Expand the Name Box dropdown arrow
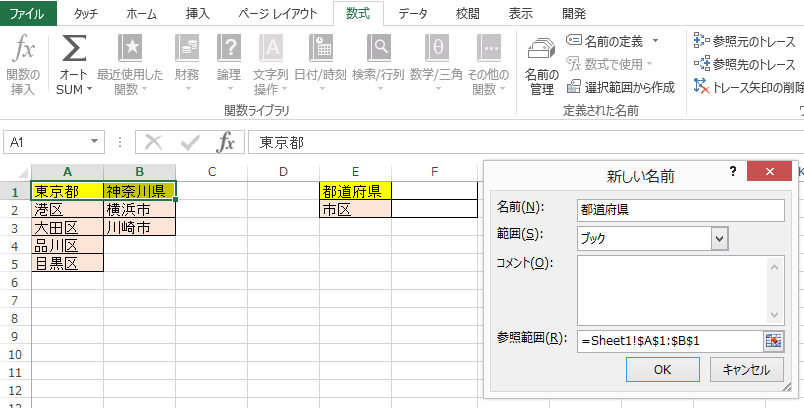The height and width of the screenshot is (408, 804). click(x=94, y=142)
